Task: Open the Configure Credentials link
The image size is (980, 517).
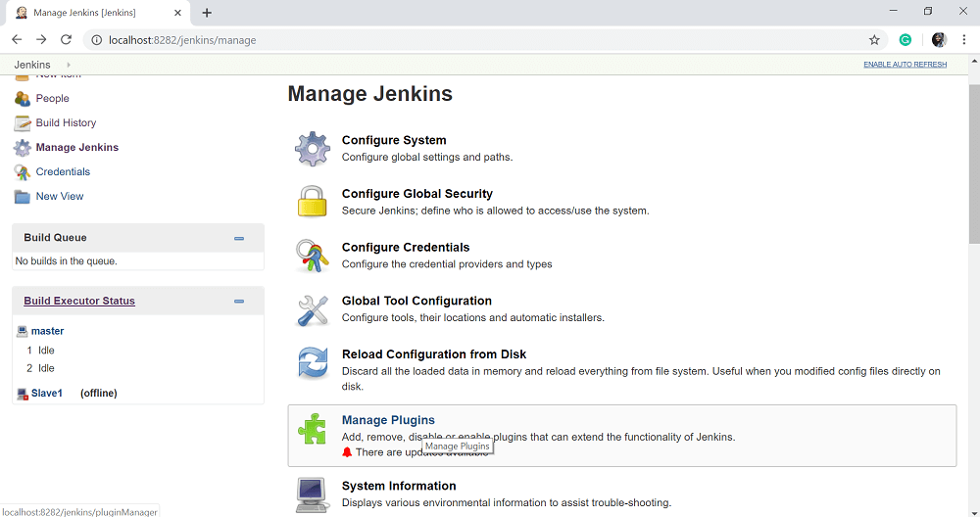Action: [406, 248]
